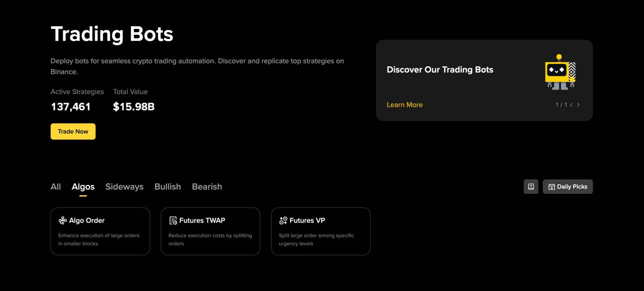Switch to the All tab
The width and height of the screenshot is (644, 291).
(x=56, y=187)
